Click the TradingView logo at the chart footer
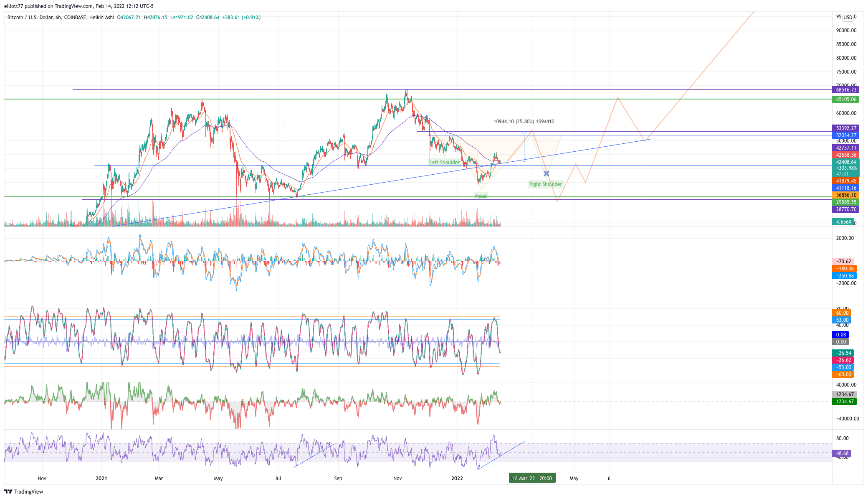Image resolution: width=868 pixels, height=499 pixels. click(24, 491)
